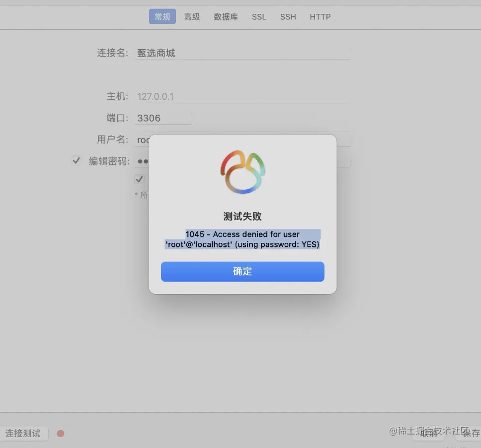Click the 确定 button in the dialog
481x448 pixels.
242,271
